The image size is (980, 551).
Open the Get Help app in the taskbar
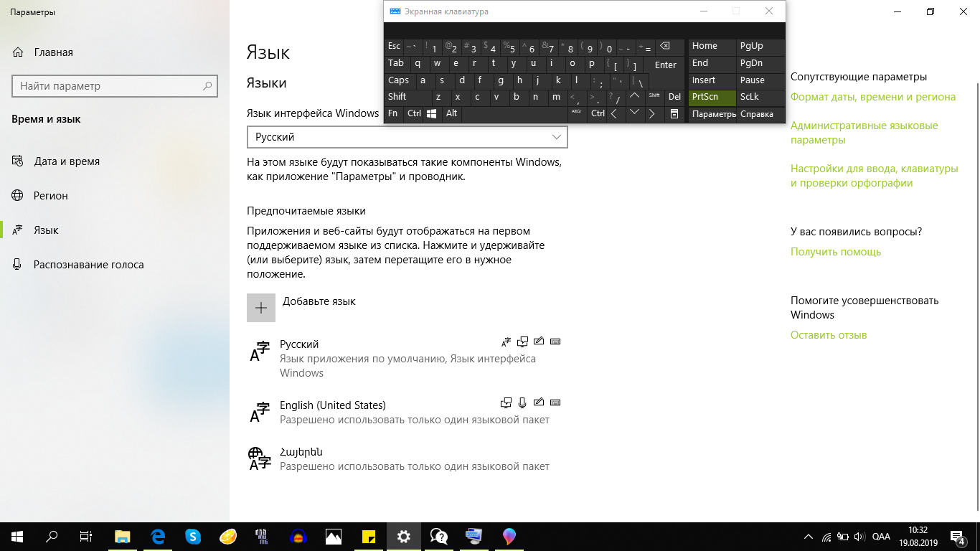point(439,536)
